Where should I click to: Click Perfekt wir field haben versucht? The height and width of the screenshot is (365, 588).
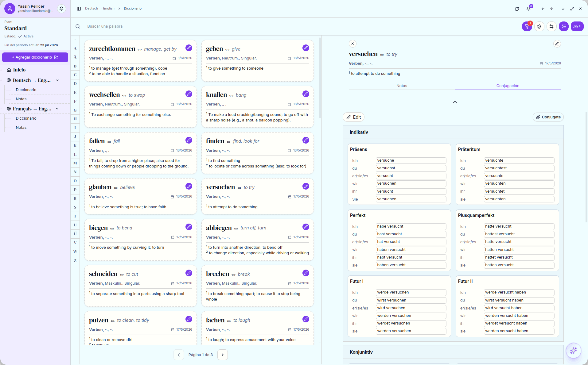pos(411,250)
